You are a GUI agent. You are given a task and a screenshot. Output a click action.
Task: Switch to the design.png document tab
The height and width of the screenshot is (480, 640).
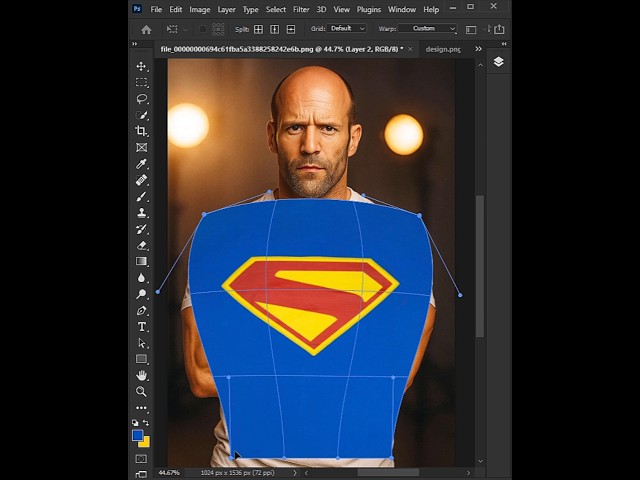[x=443, y=49]
